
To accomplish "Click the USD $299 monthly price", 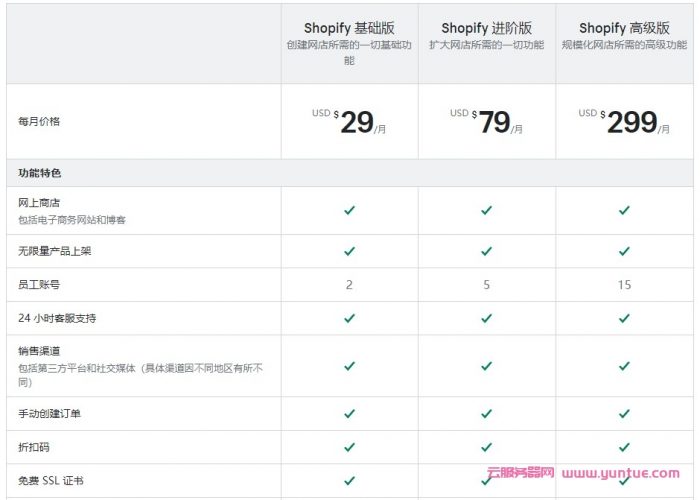I will [624, 122].
